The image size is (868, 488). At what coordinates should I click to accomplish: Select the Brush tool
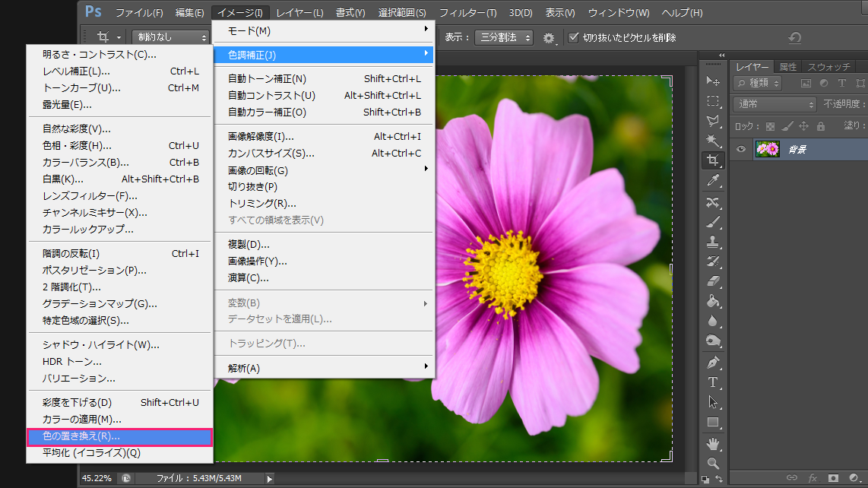coord(713,222)
